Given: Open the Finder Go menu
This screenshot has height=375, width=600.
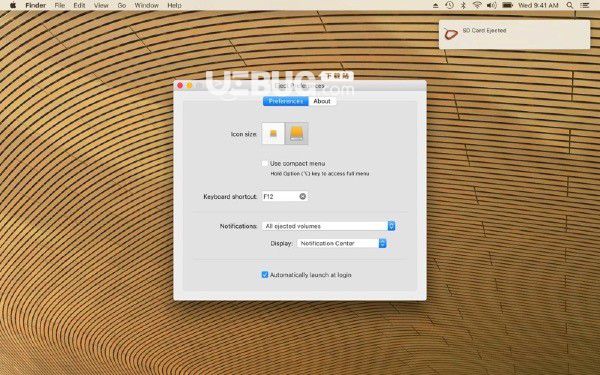Looking at the screenshot, I should (x=122, y=5).
